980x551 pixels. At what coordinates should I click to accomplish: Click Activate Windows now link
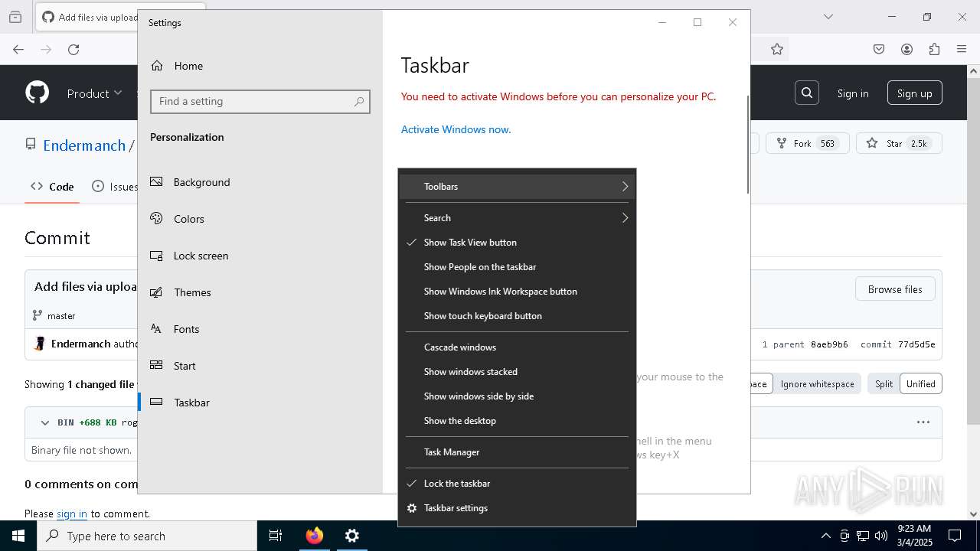pyautogui.click(x=456, y=129)
